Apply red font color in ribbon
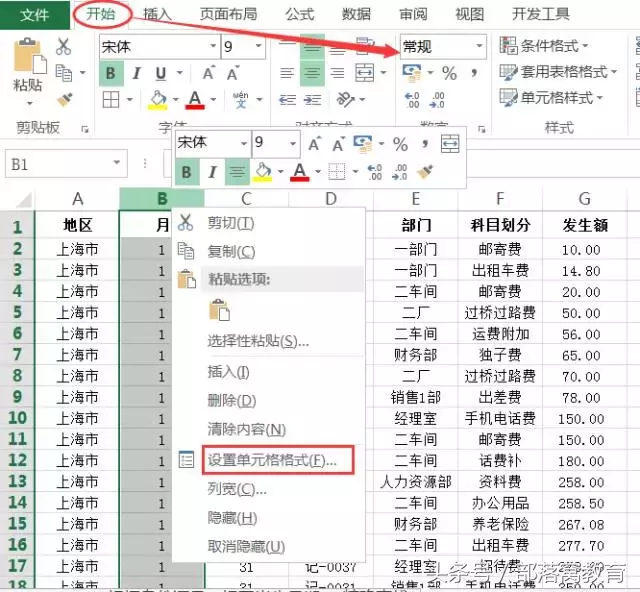 pos(195,100)
